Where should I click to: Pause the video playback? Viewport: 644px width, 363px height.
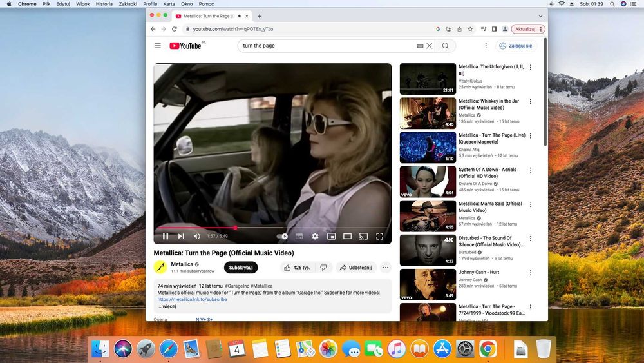(x=166, y=236)
